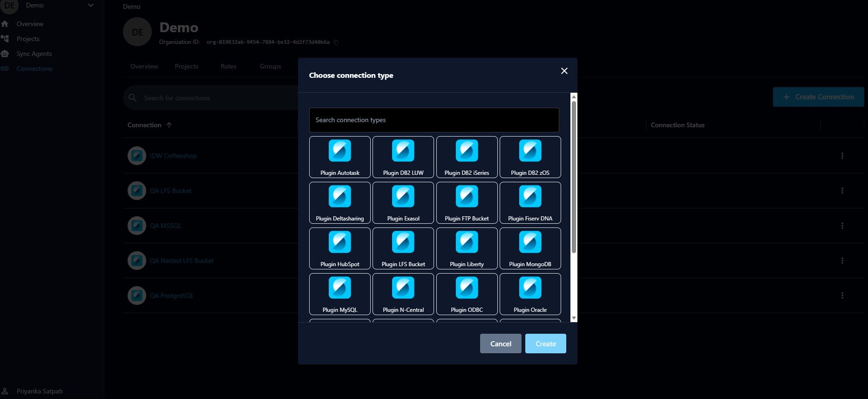Select the Plugin Oracle tile
This screenshot has width=868, height=399.
tap(530, 294)
